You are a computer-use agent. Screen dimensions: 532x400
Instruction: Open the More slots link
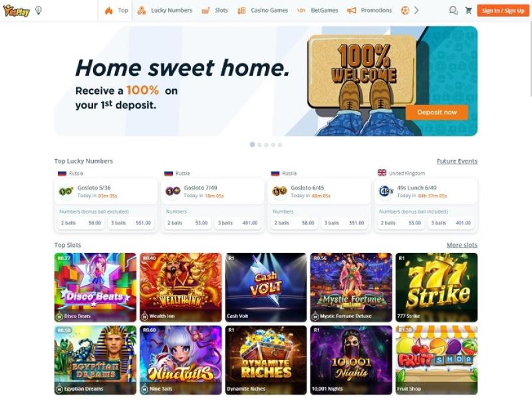[462, 245]
